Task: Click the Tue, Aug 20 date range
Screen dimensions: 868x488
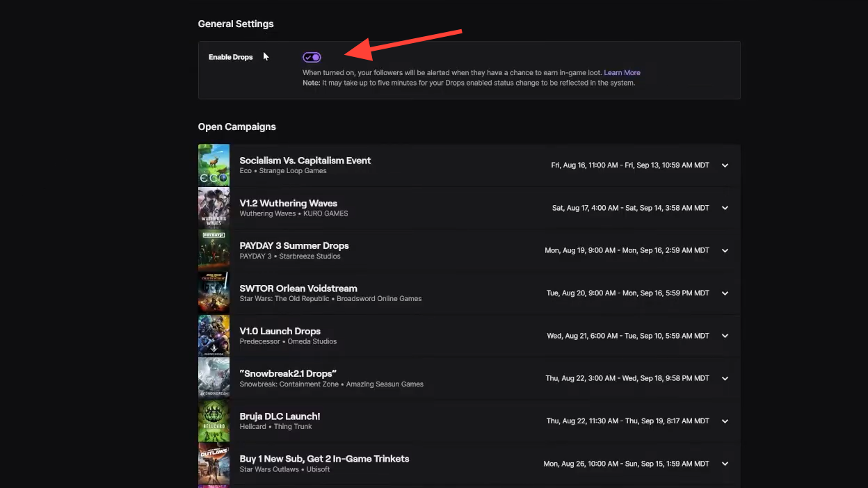Action: click(x=628, y=293)
